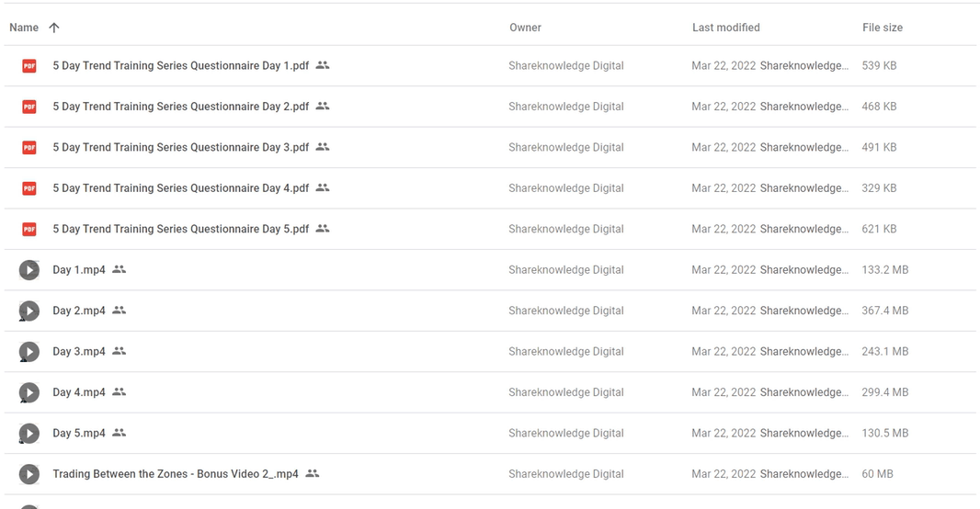
Task: Click the shared people icon next to Day 5.mp4
Action: (x=119, y=433)
